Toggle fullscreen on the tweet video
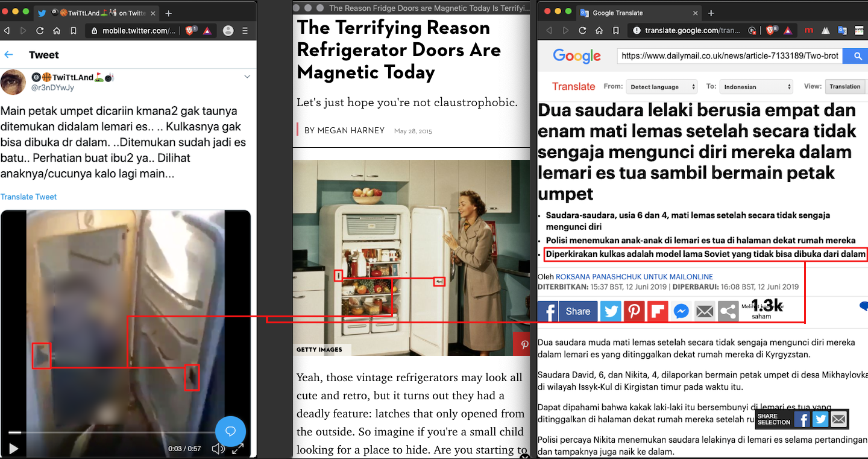The height and width of the screenshot is (459, 868). coord(238,448)
